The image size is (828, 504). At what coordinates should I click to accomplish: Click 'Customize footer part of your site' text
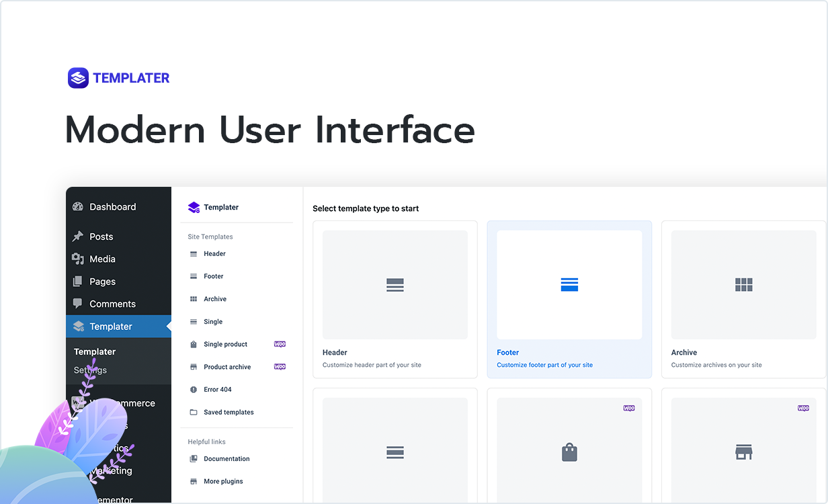click(545, 366)
